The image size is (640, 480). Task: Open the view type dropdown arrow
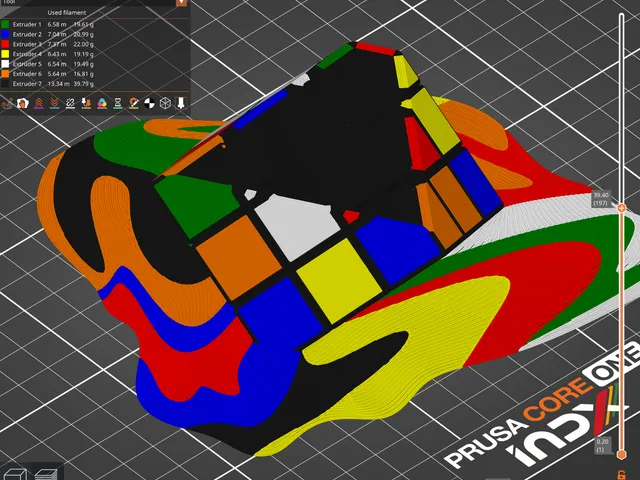pyautogui.click(x=182, y=2)
